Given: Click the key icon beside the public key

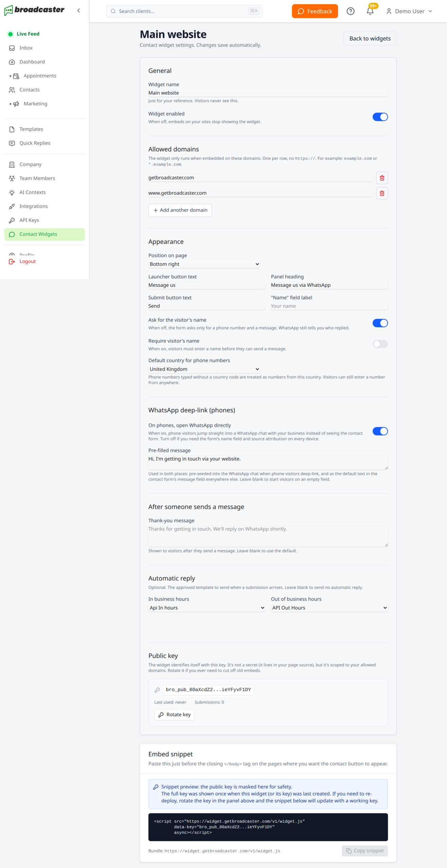Looking at the screenshot, I should coord(157,690).
